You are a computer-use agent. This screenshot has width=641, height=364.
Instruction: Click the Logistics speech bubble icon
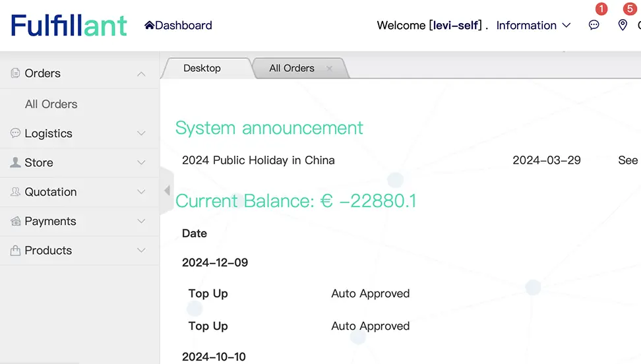(x=15, y=133)
